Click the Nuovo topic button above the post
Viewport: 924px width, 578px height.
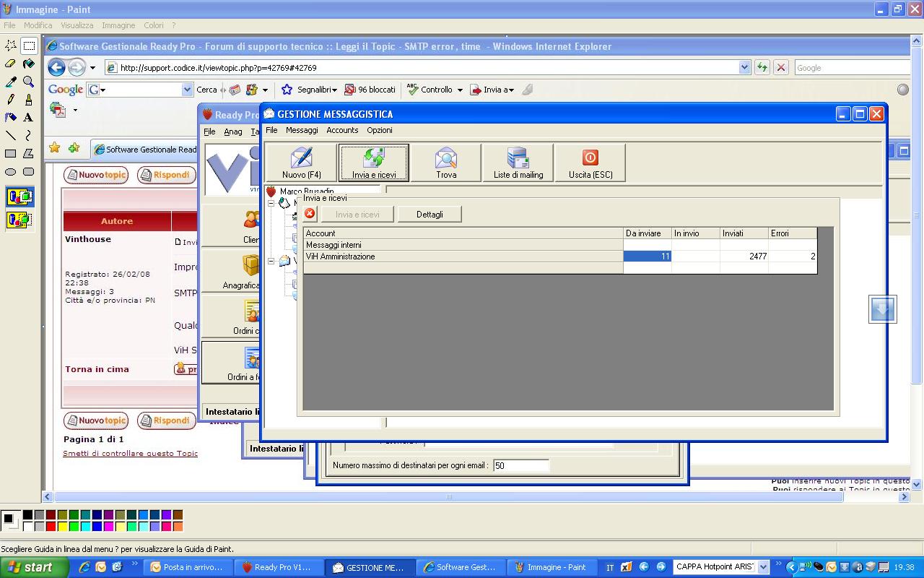click(96, 175)
